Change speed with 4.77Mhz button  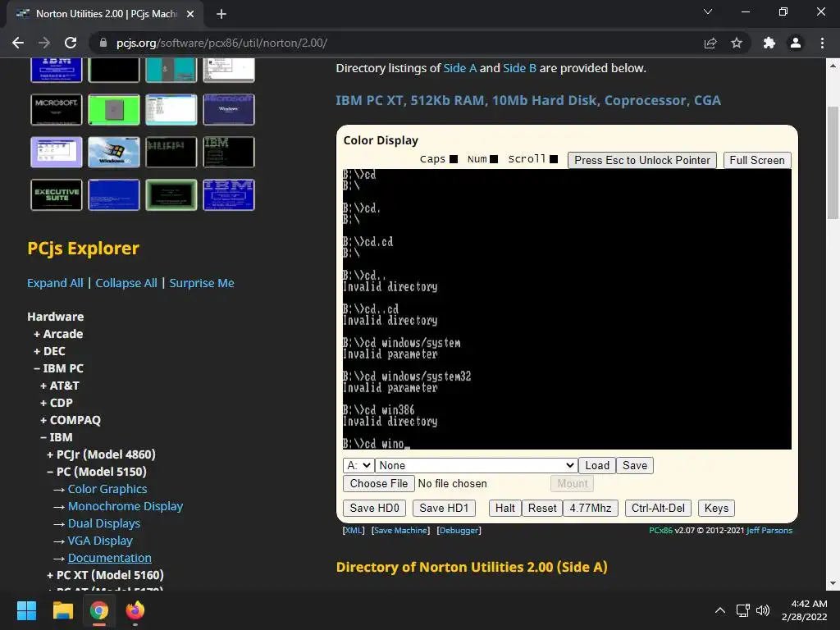(591, 508)
